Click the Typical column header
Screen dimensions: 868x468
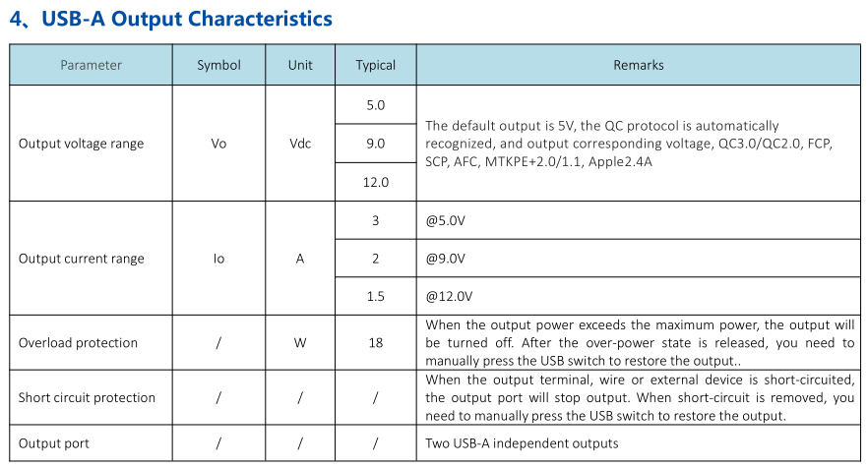(x=375, y=65)
